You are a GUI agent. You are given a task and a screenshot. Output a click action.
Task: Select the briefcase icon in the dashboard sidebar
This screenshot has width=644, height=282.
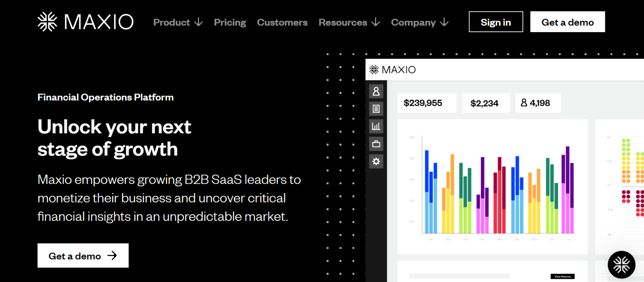[x=376, y=144]
